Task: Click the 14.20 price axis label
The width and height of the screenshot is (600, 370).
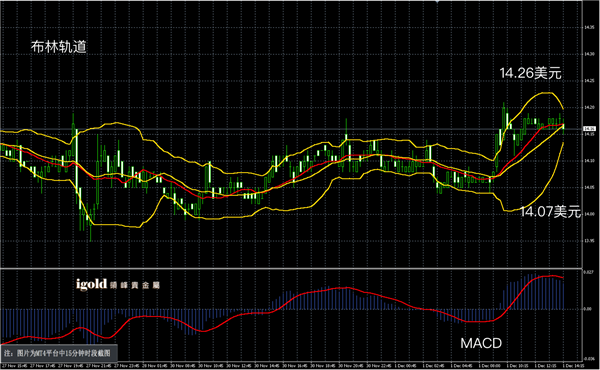Action: [589, 108]
